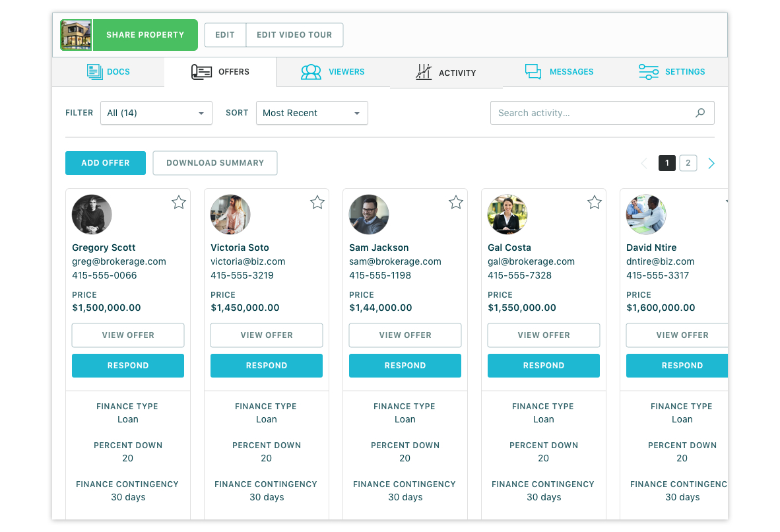This screenshot has width=780, height=532.
Task: Click the Messages tab chat icon
Action: point(533,72)
